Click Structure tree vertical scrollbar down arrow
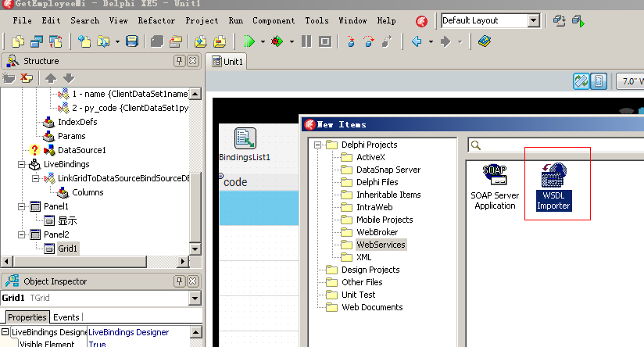Image resolution: width=644 pixels, height=347 pixels. click(195, 249)
